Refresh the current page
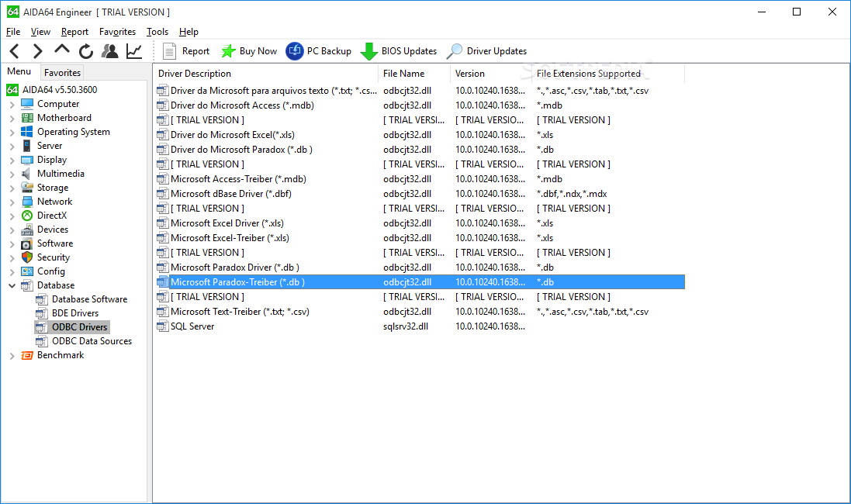Screen dimensions: 851x504 86,51
